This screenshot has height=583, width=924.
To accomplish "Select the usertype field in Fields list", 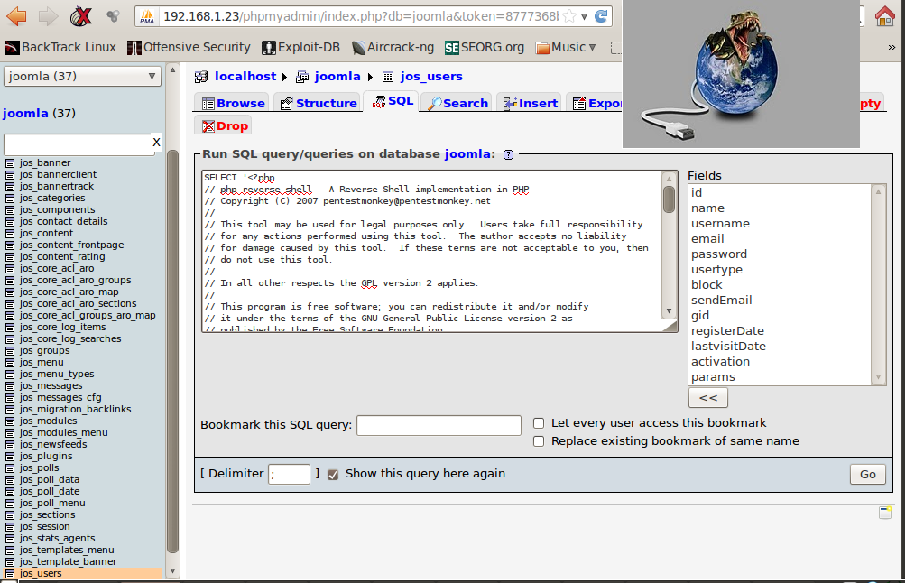I will pyautogui.click(x=716, y=270).
